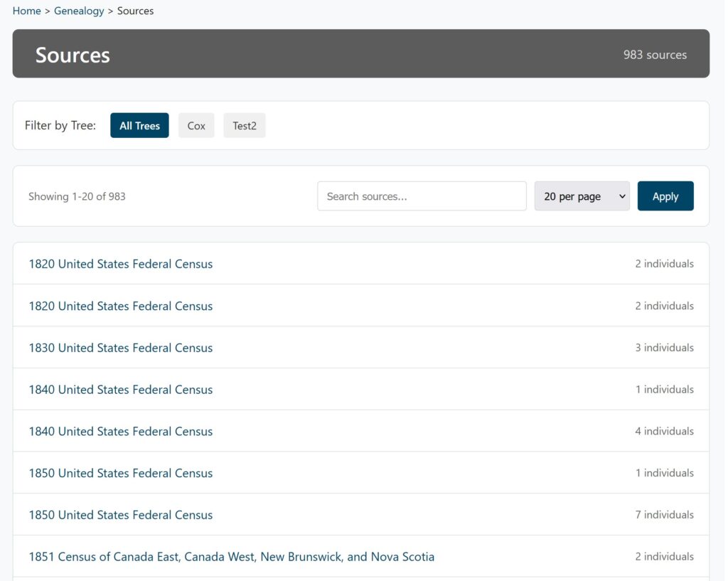The height and width of the screenshot is (581, 728).
Task: Open 1840 Federal Census with 4 individuals
Action: click(120, 432)
